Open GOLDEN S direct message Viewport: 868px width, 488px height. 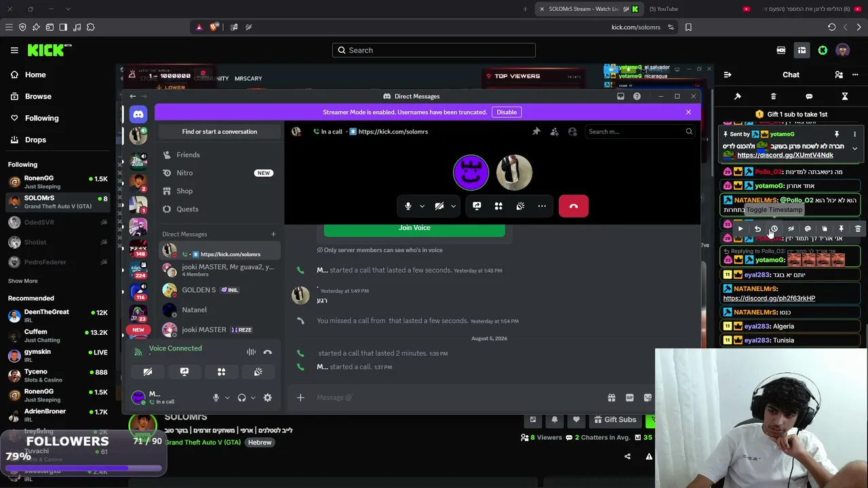click(x=220, y=290)
